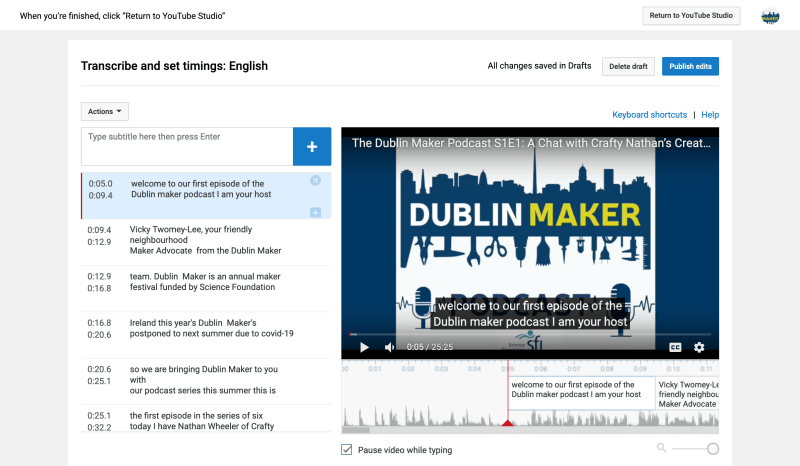
Task: Return to YouTube Studio
Action: tap(691, 16)
